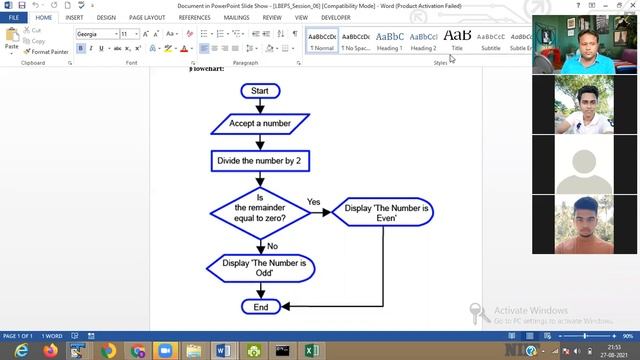Open Word Help question mark

click(x=578, y=5)
